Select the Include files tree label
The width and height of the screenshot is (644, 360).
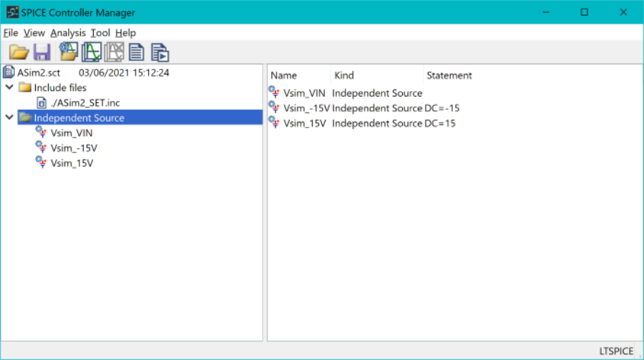point(60,87)
